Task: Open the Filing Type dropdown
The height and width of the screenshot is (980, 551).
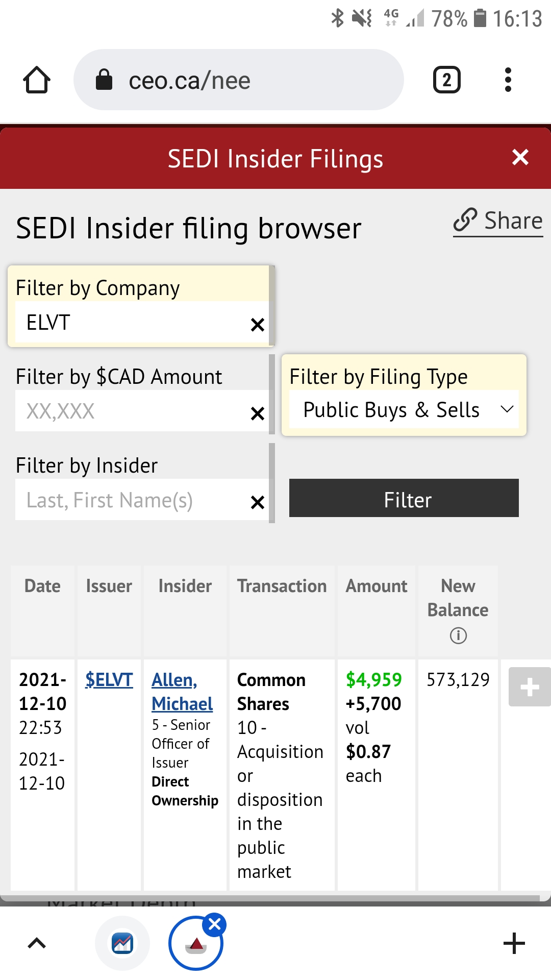Action: pos(404,410)
